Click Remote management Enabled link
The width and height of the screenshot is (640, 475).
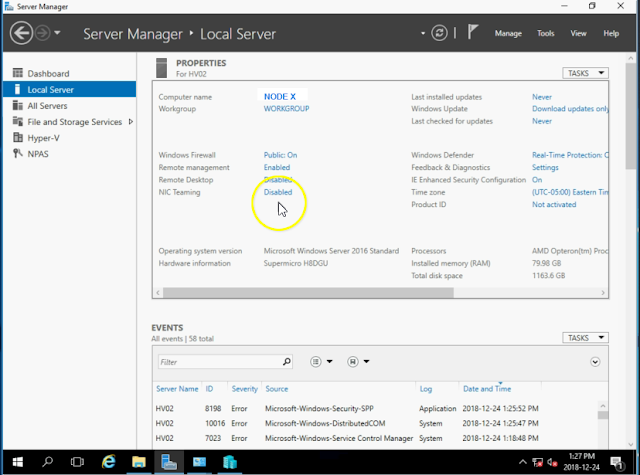point(277,167)
